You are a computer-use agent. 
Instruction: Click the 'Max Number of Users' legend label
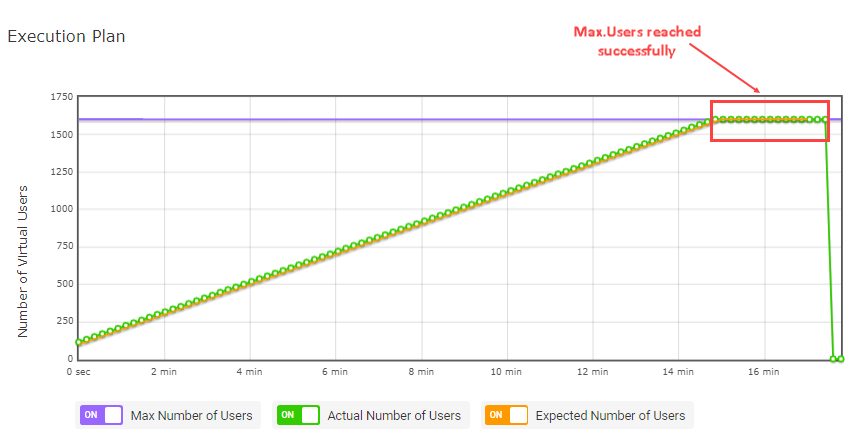pyautogui.click(x=191, y=415)
